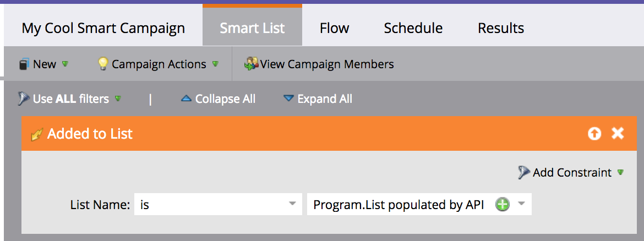Click the Program.List populated by API field
The height and width of the screenshot is (241, 644).
[x=399, y=205]
